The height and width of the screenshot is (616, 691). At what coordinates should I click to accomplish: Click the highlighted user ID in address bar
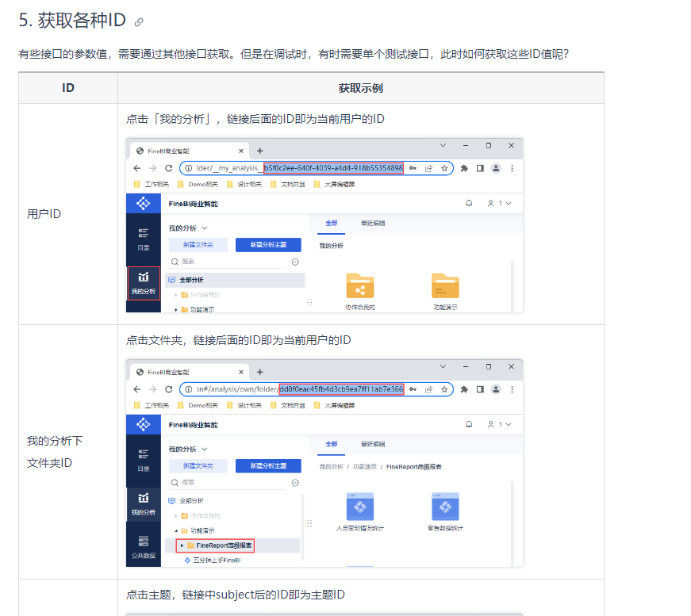point(334,168)
